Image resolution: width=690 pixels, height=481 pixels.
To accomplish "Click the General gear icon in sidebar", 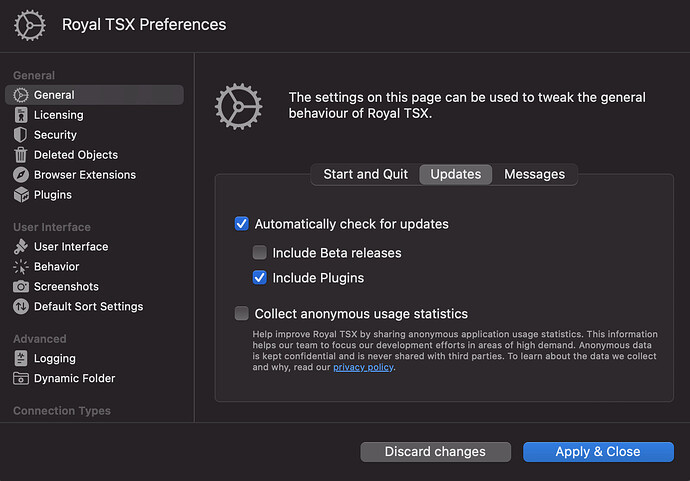I will [21, 95].
